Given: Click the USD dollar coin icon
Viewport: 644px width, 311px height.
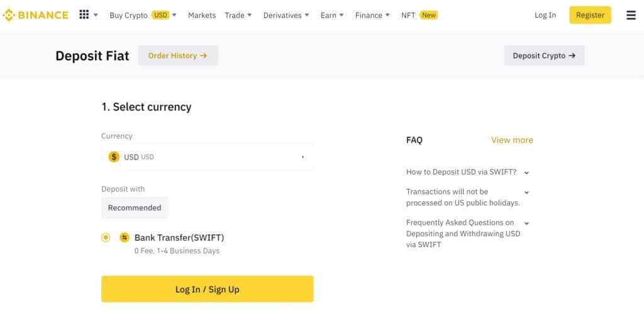Looking at the screenshot, I should tap(114, 157).
